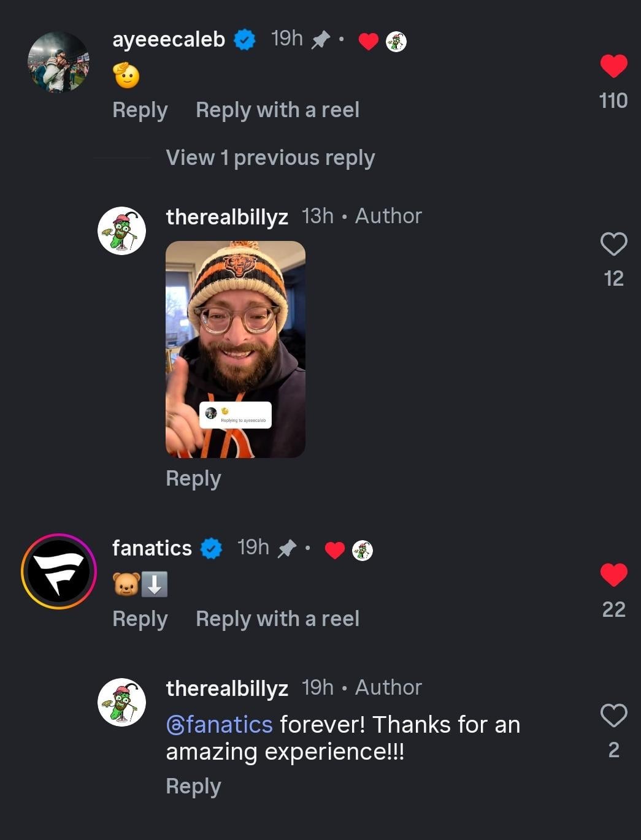This screenshot has width=641, height=840.
Task: Click the @fanatics mention link
Action: pyautogui.click(x=219, y=725)
